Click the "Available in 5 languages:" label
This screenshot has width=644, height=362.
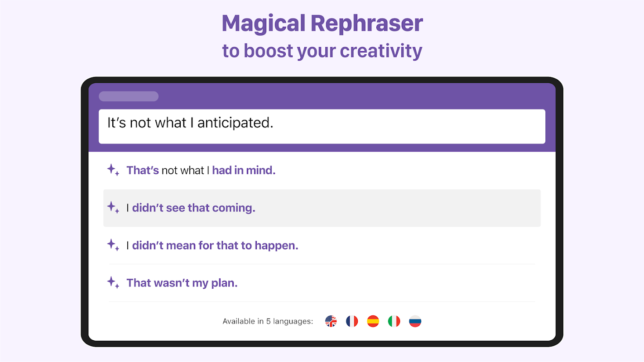pyautogui.click(x=268, y=321)
